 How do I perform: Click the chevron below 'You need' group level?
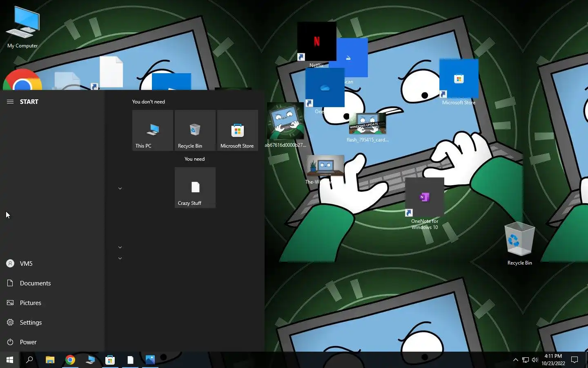120,188
